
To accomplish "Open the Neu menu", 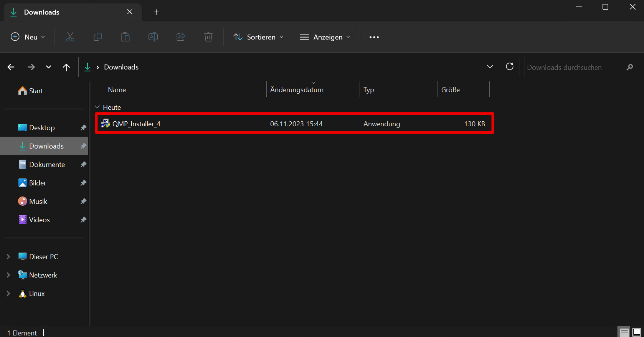I will (27, 37).
